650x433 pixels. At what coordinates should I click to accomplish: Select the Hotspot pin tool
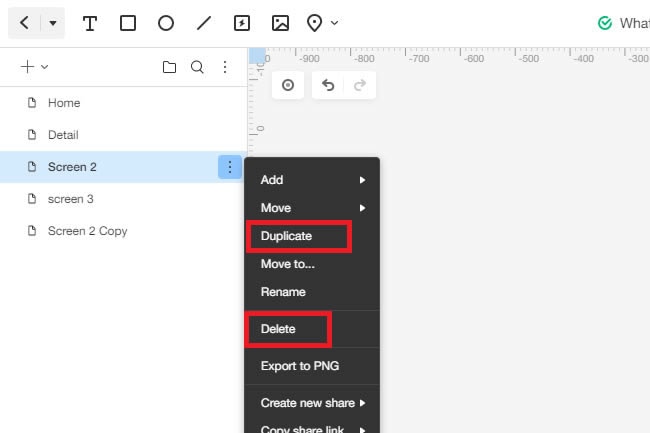pyautogui.click(x=314, y=23)
